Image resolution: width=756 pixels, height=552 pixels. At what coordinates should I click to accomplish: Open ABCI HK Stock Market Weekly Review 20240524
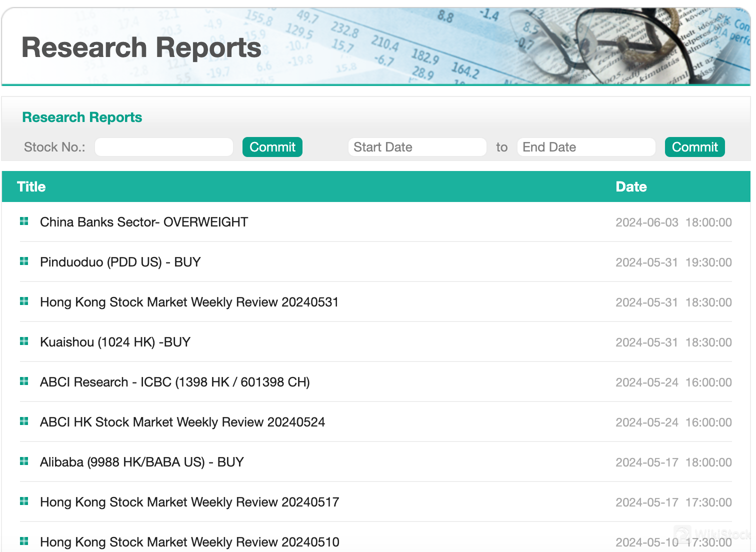tap(182, 421)
